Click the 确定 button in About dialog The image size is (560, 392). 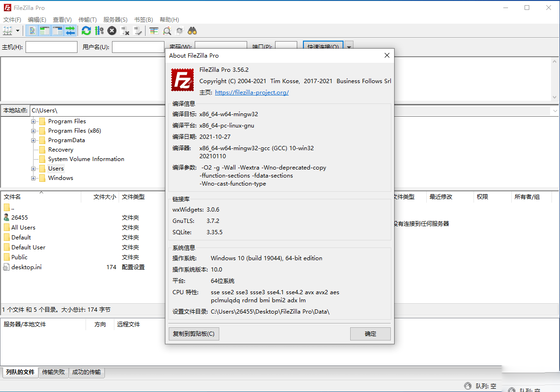(x=370, y=334)
